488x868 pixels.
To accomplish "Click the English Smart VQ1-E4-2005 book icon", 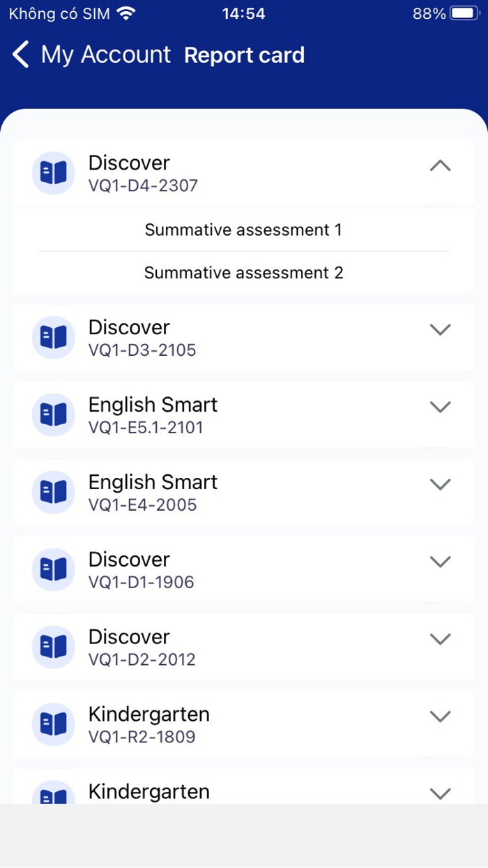I will pyautogui.click(x=54, y=492).
